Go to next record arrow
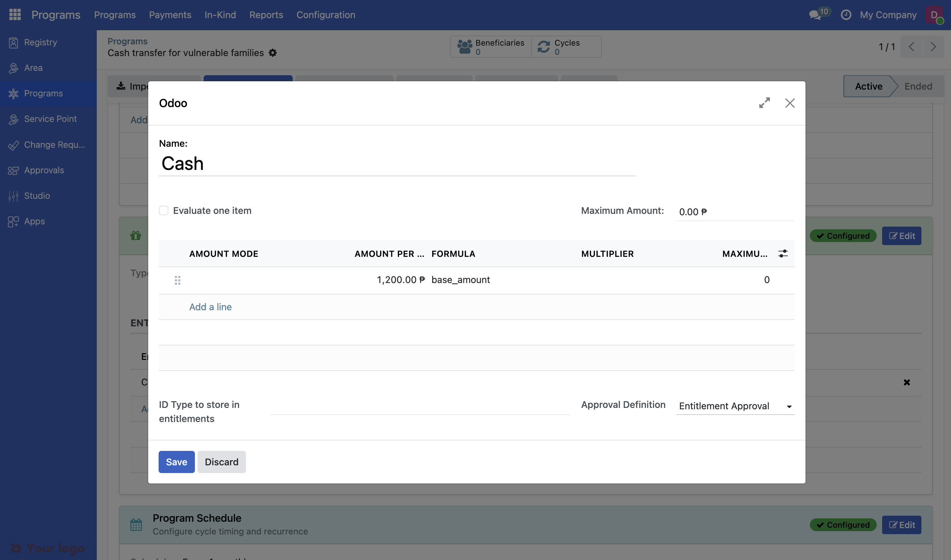 click(933, 47)
